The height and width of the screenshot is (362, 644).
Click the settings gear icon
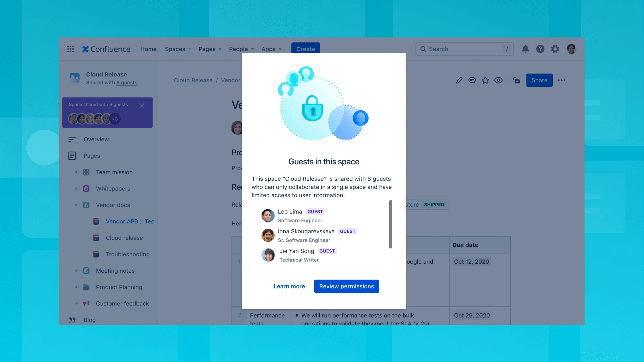tap(555, 49)
